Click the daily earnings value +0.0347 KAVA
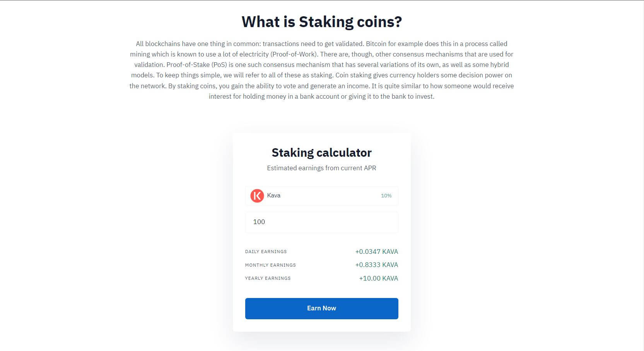This screenshot has height=351, width=644. [x=376, y=252]
